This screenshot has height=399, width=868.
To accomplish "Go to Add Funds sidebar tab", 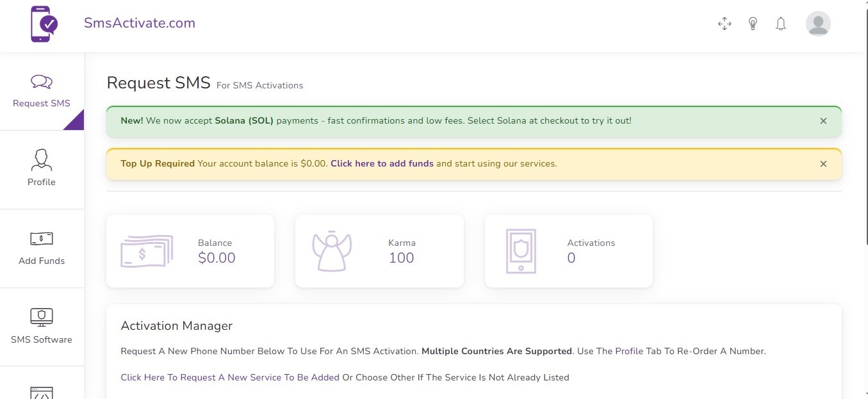I will [x=42, y=248].
